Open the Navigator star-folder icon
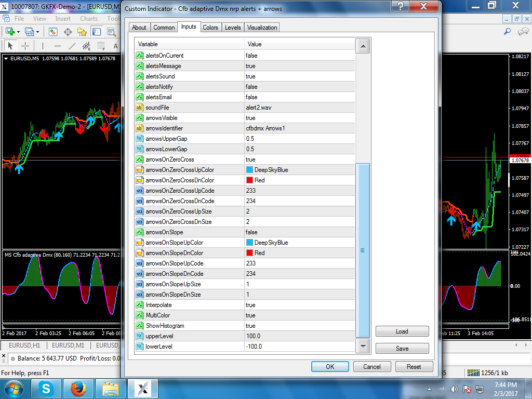Image resolution: width=532 pixels, height=399 pixels. pos(82,32)
